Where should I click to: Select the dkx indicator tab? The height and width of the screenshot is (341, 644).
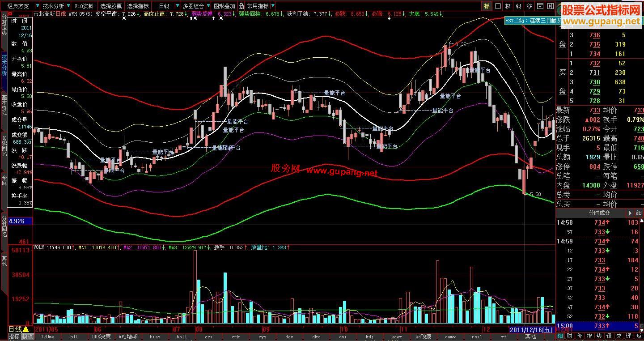pos(316,337)
